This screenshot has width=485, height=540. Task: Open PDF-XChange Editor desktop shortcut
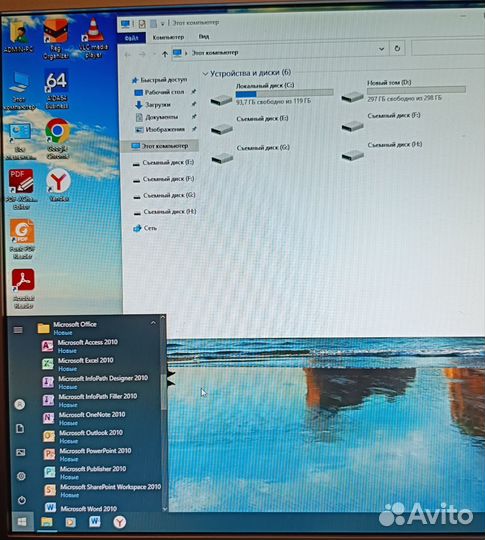[x=21, y=189]
